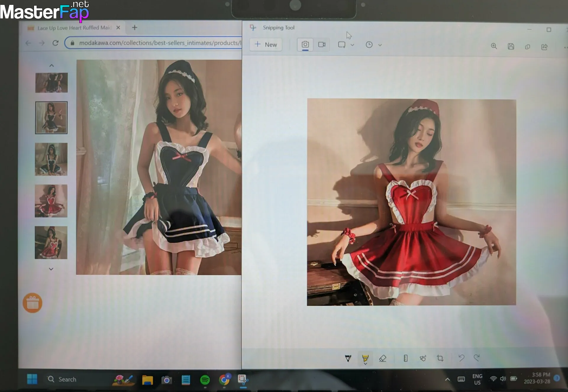Select the eraser tool
The image size is (568, 392).
coord(383,359)
